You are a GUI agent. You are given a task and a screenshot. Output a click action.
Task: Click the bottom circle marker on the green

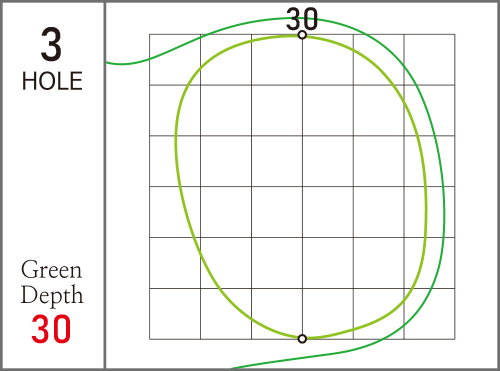(302, 339)
